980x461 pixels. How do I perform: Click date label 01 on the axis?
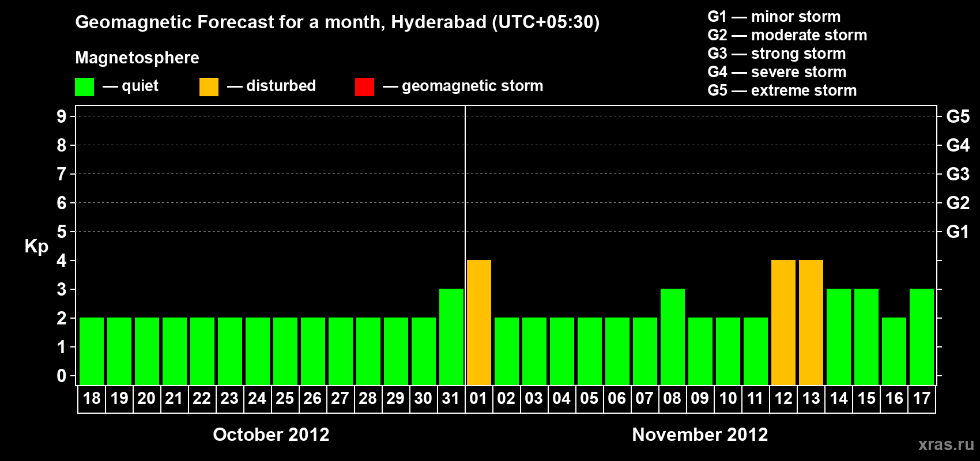click(478, 399)
